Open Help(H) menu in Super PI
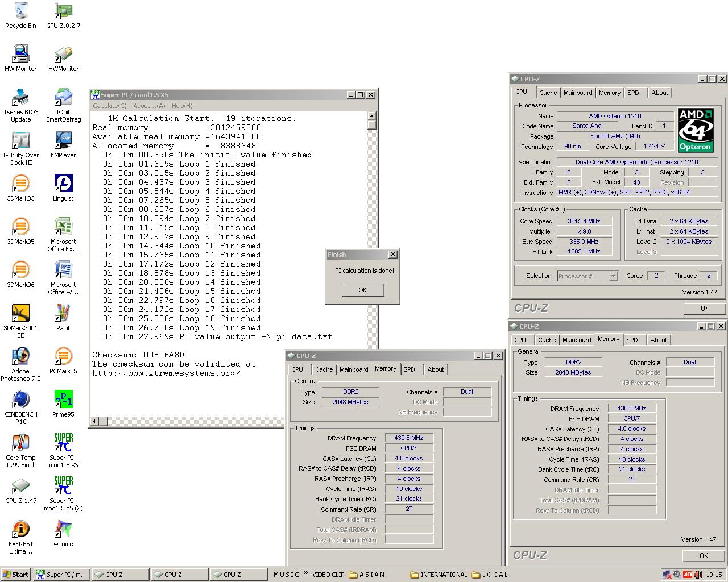This screenshot has height=582, width=728. (182, 106)
